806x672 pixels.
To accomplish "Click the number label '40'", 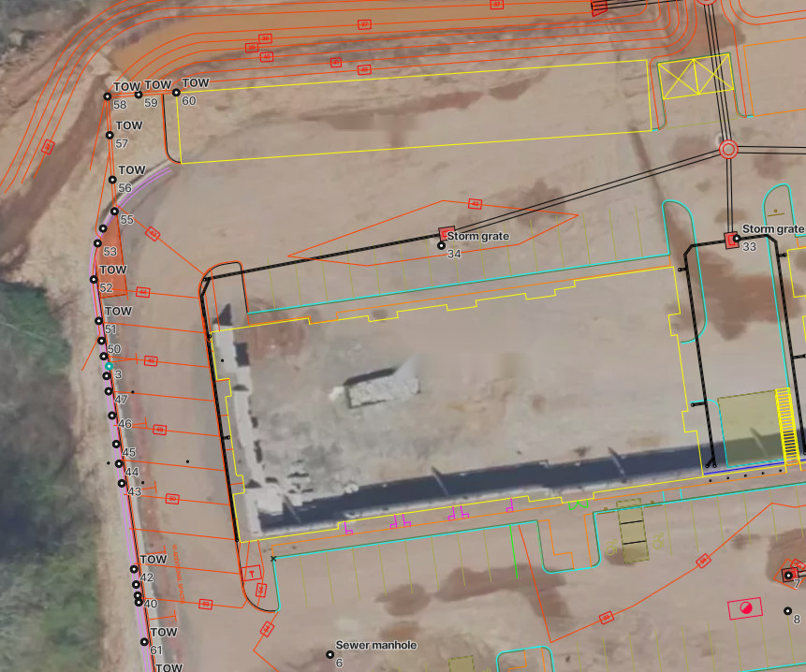I will click(x=151, y=604).
